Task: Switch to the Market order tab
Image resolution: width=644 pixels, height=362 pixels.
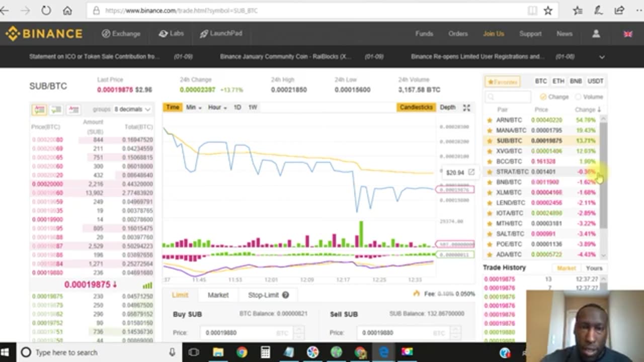Action: click(218, 295)
